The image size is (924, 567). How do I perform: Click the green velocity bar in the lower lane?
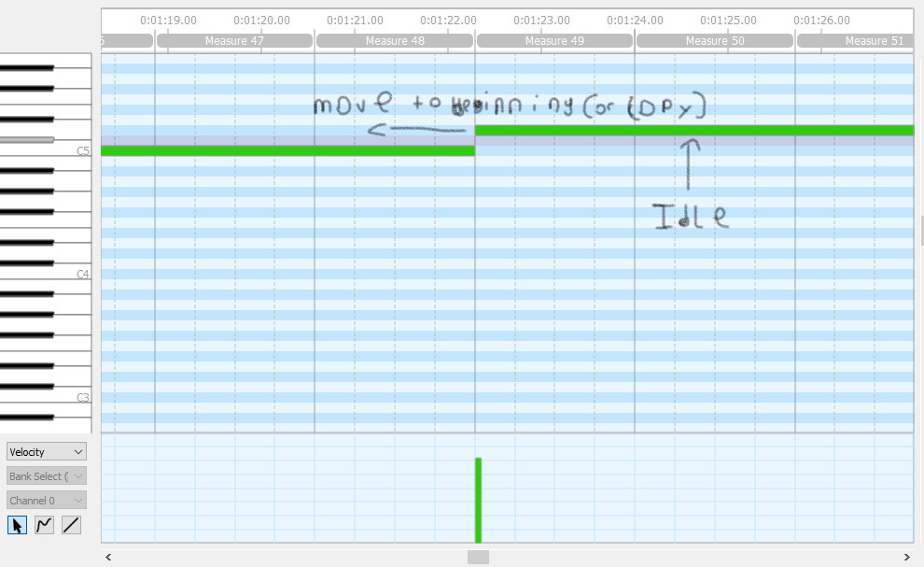[478, 500]
